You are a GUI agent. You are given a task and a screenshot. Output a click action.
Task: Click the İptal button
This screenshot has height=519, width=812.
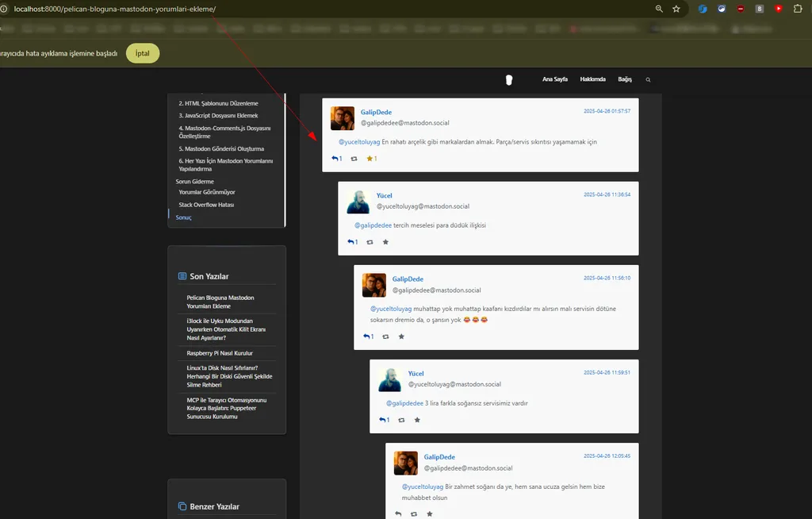[143, 53]
